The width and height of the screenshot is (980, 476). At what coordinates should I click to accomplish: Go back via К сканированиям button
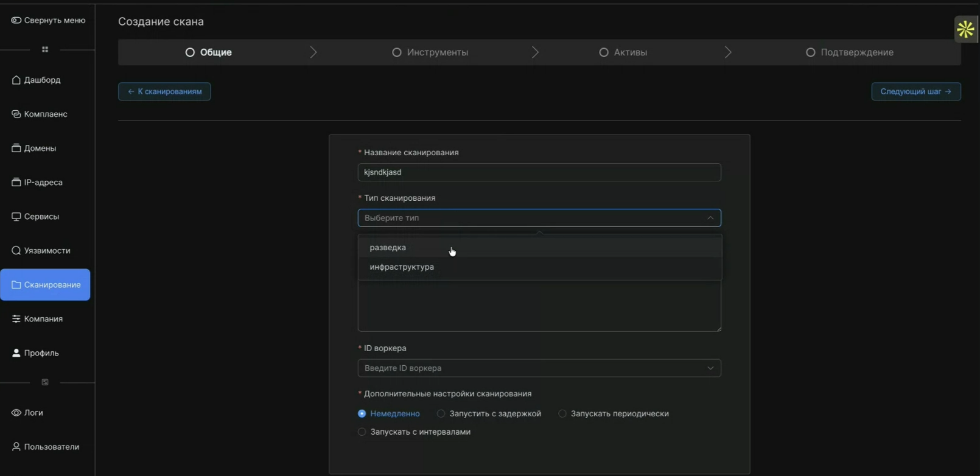(164, 92)
